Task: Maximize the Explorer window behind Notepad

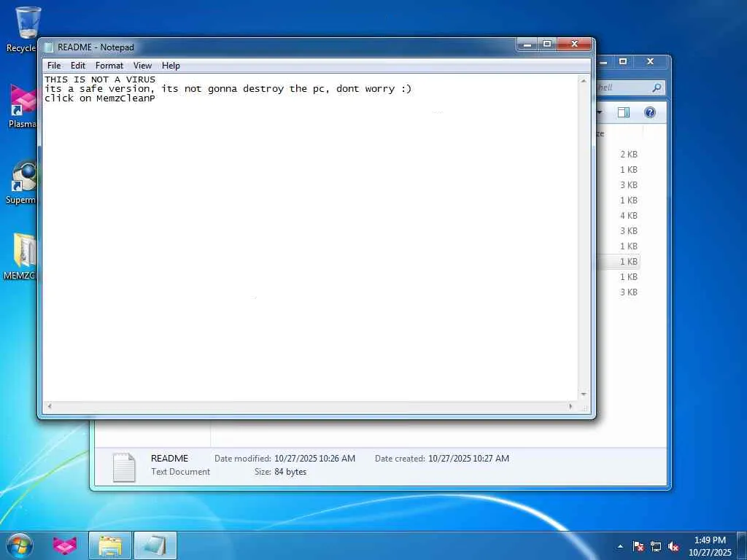Action: point(623,61)
